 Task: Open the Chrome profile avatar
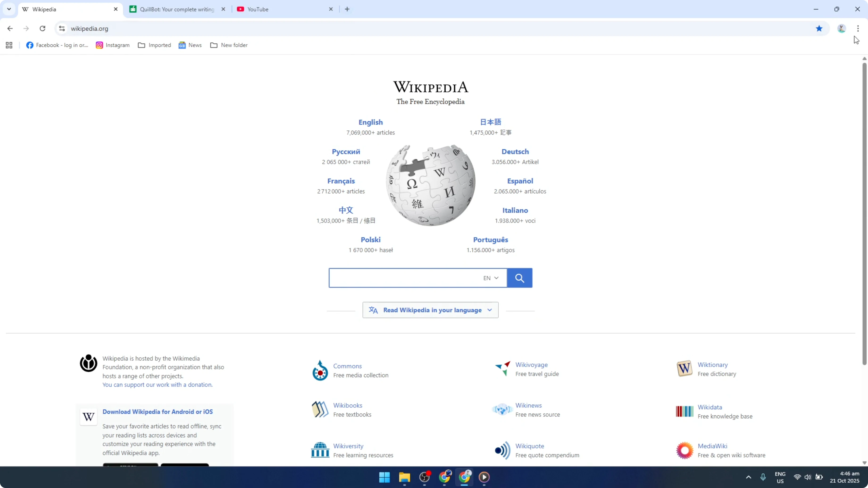coord(841,29)
